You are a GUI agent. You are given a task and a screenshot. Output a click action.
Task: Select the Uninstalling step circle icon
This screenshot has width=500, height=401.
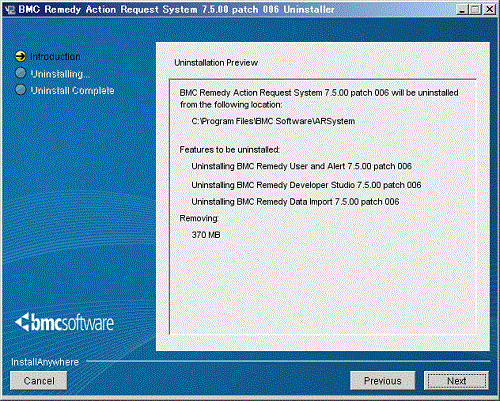21,73
